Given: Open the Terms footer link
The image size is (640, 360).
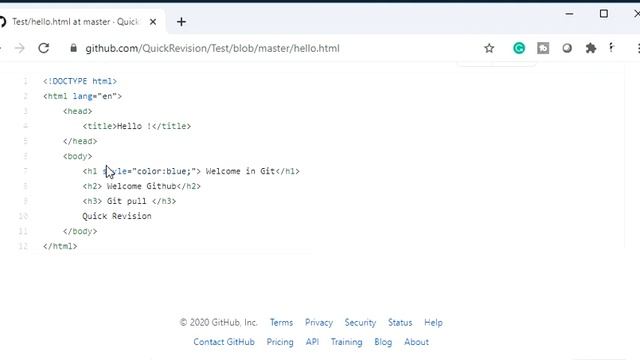Looking at the screenshot, I should point(281,322).
